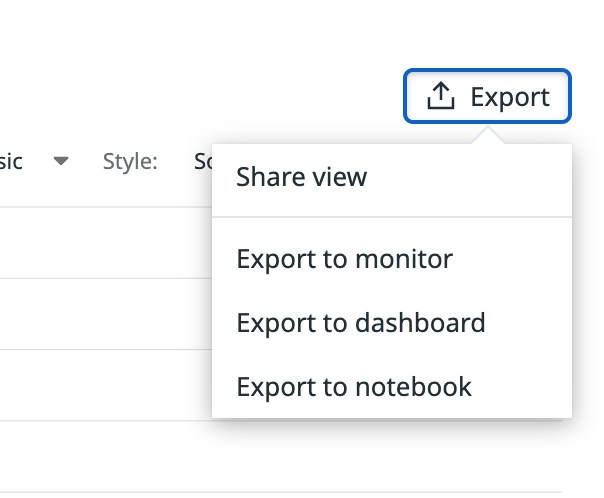Click the word 'notebook' in the export menu
Viewport: 604px width, 498px height.
point(413,387)
